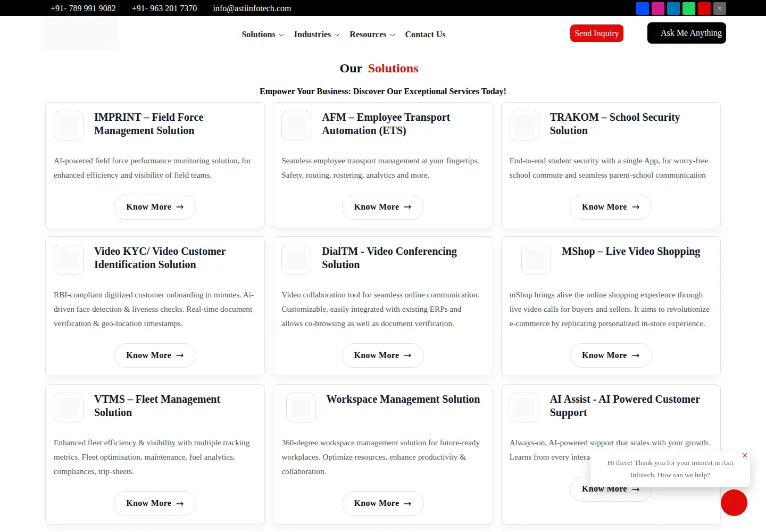Click the 'Workspace Management Solution' heading
Image resolution: width=766 pixels, height=532 pixels.
pos(403,400)
